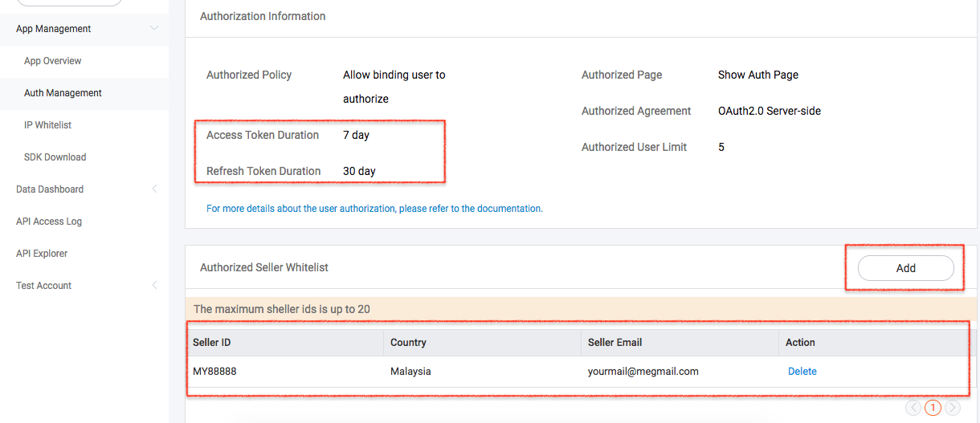980x423 pixels.
Task: Open App Overview in the sidebar
Action: point(53,61)
